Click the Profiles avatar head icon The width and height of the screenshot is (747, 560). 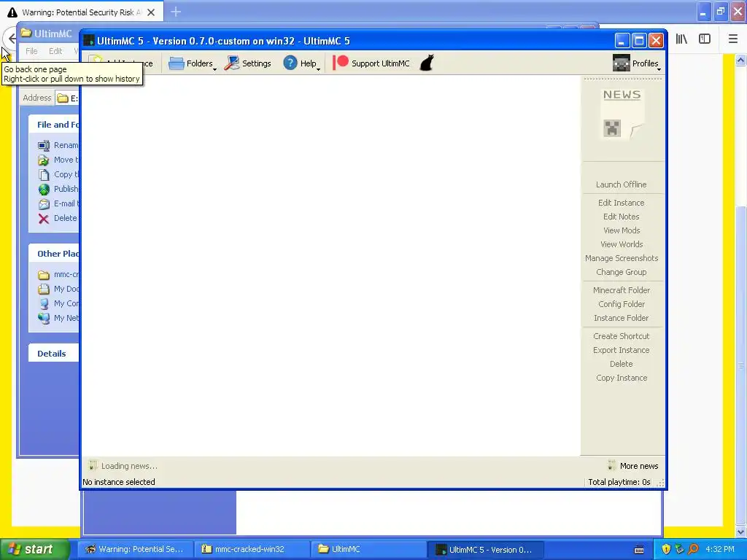[x=622, y=63]
